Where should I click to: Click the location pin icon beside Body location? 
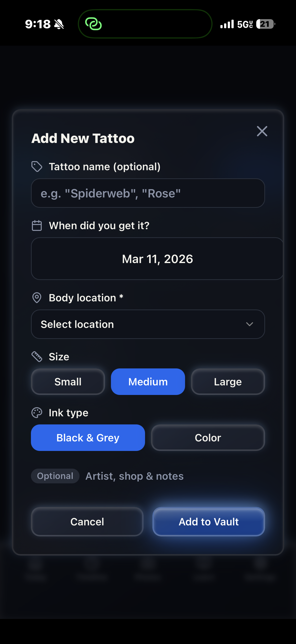(37, 298)
